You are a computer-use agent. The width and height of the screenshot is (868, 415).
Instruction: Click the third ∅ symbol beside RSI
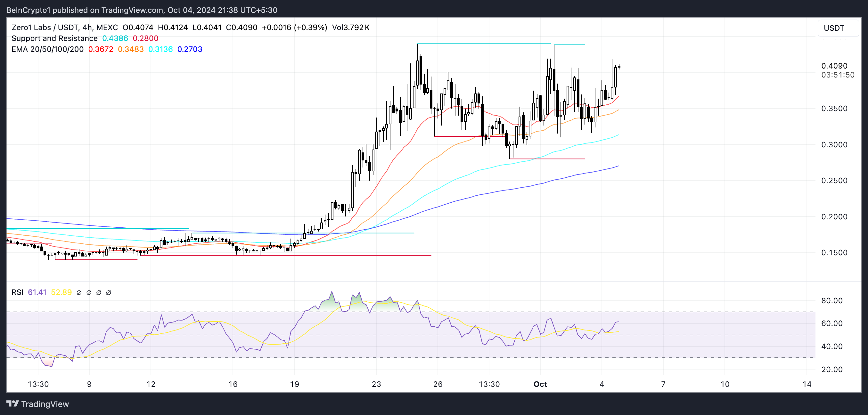coord(98,292)
